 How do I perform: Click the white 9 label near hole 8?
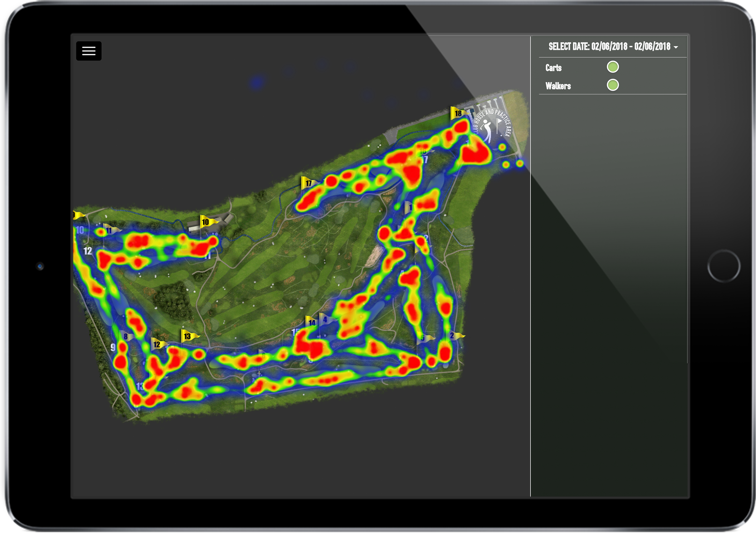[113, 347]
